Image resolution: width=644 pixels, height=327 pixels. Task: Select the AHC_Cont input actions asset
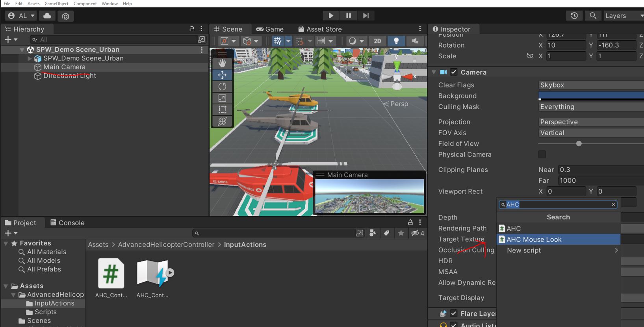tap(152, 278)
